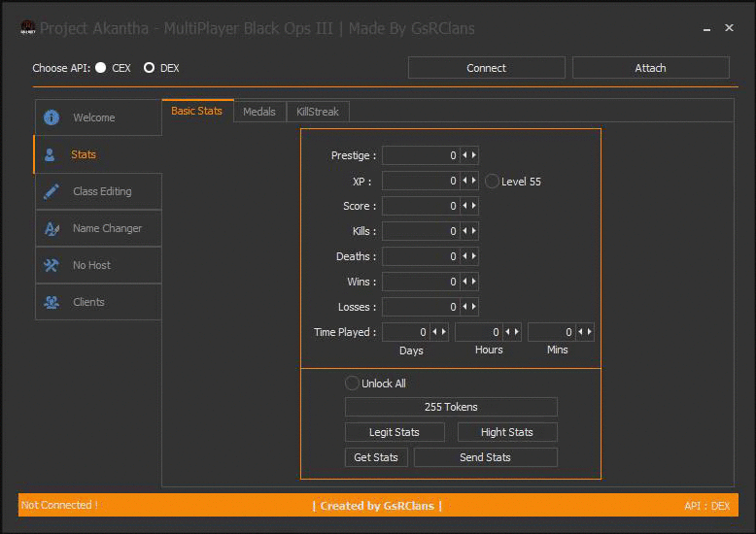Click the Connect button
Viewport: 756px width, 534px height.
[487, 68]
